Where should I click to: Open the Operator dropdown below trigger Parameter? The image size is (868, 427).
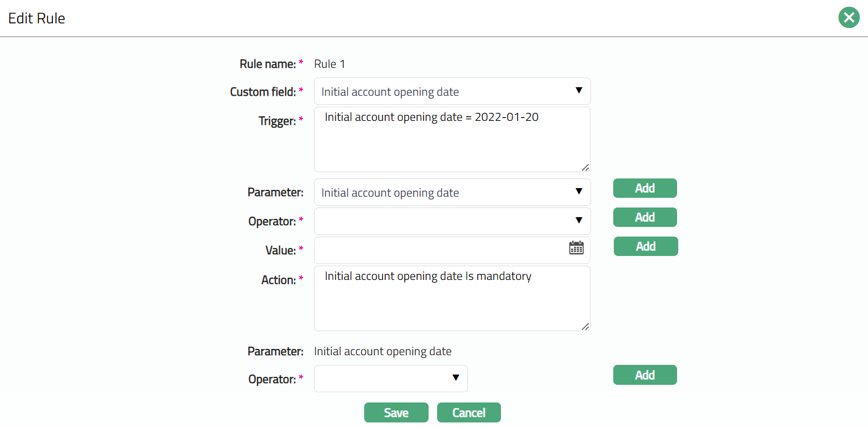pyautogui.click(x=452, y=221)
